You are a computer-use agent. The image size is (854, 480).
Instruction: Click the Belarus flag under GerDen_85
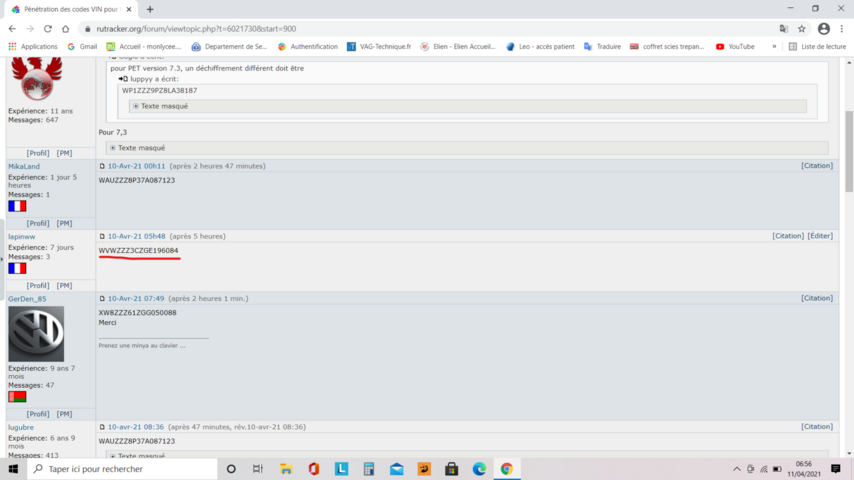click(17, 397)
